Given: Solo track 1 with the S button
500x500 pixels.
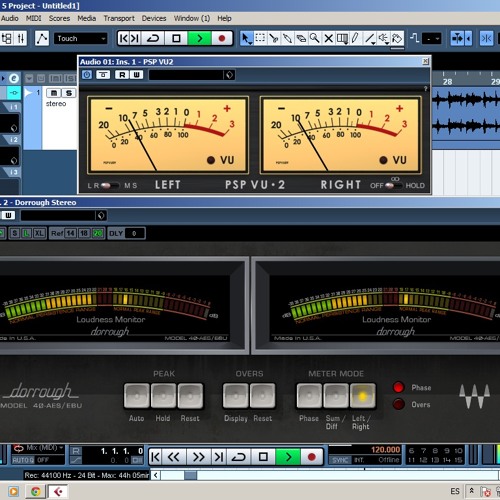Looking at the screenshot, I should (x=69, y=93).
